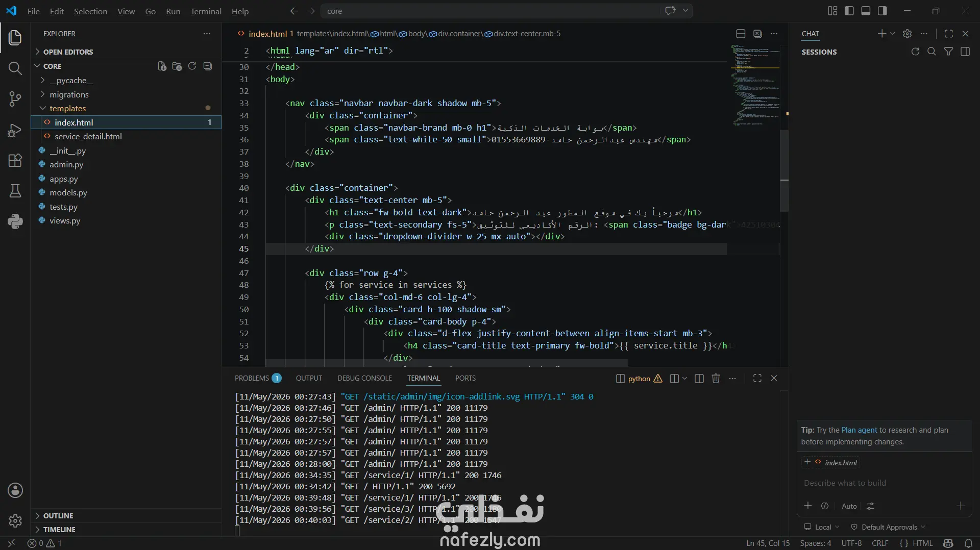The height and width of the screenshot is (550, 980).
Task: Open the File menu
Action: 33,11
